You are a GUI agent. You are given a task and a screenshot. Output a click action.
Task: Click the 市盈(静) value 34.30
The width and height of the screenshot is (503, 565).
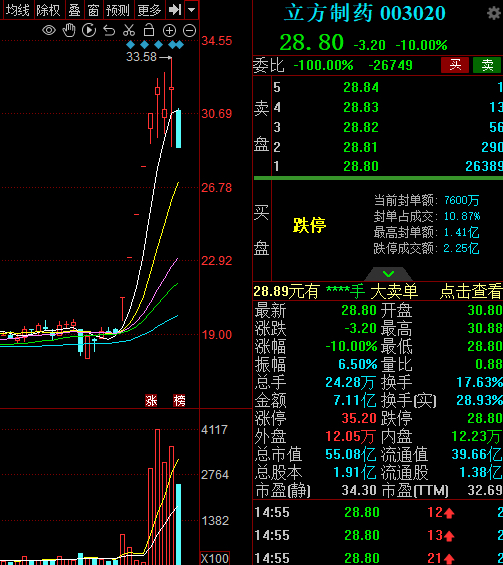[359, 490]
